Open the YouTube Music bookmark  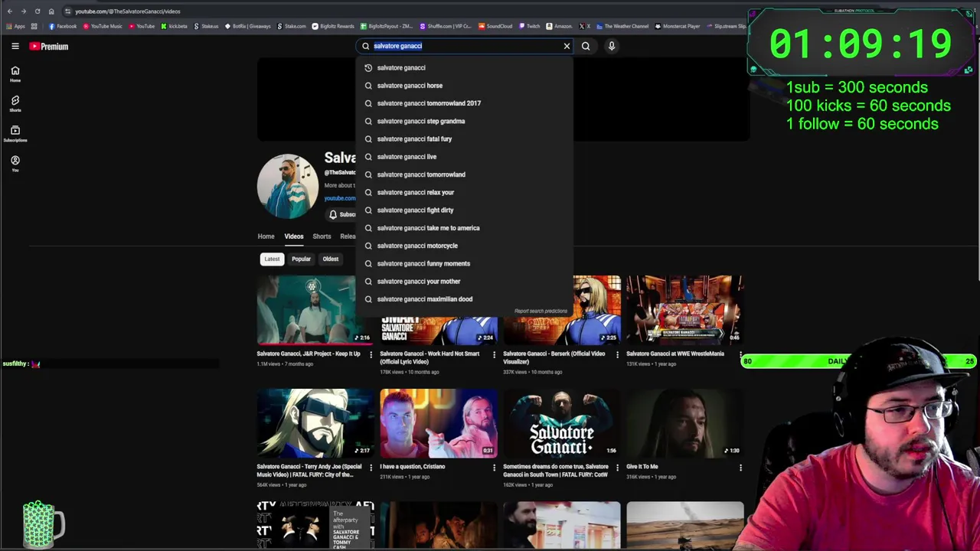(x=103, y=26)
